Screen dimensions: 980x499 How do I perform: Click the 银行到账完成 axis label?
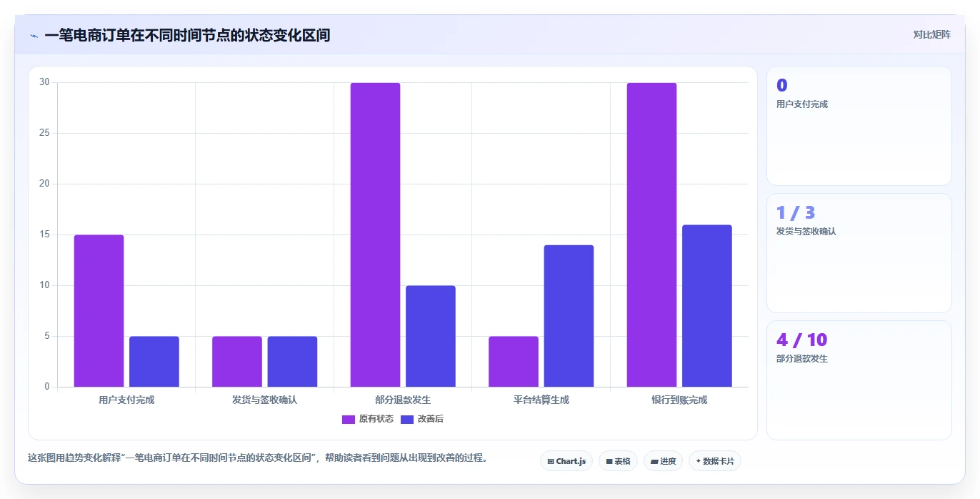click(x=679, y=400)
